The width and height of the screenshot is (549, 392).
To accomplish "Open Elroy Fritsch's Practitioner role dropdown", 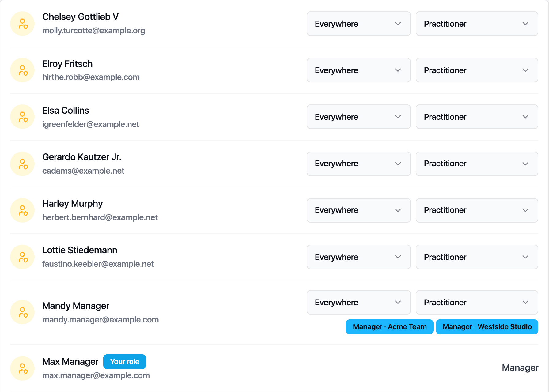I will (477, 70).
